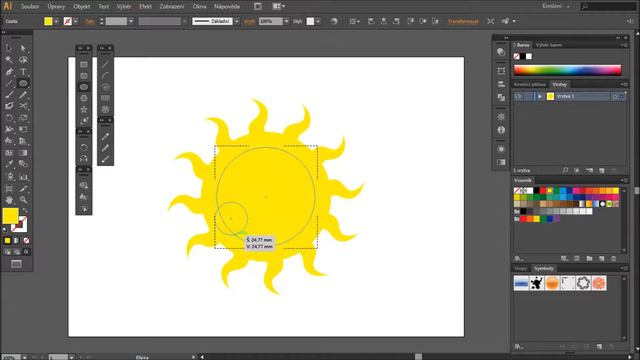
Task: Choose Rectangle tool in floating shape panel
Action: click(x=84, y=64)
